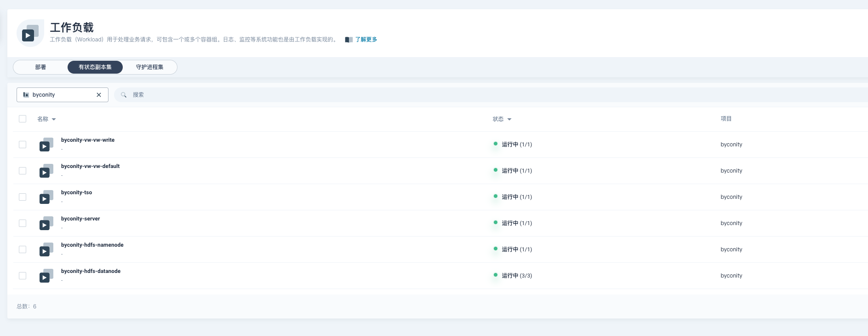This screenshot has height=336, width=868.
Task: Open byconity-server workload details
Action: (x=80, y=219)
